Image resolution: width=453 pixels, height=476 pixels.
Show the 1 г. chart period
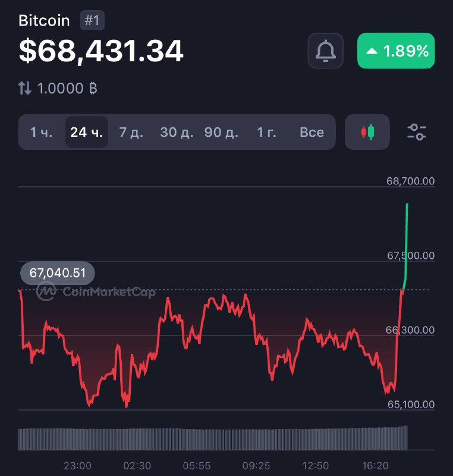coord(266,132)
